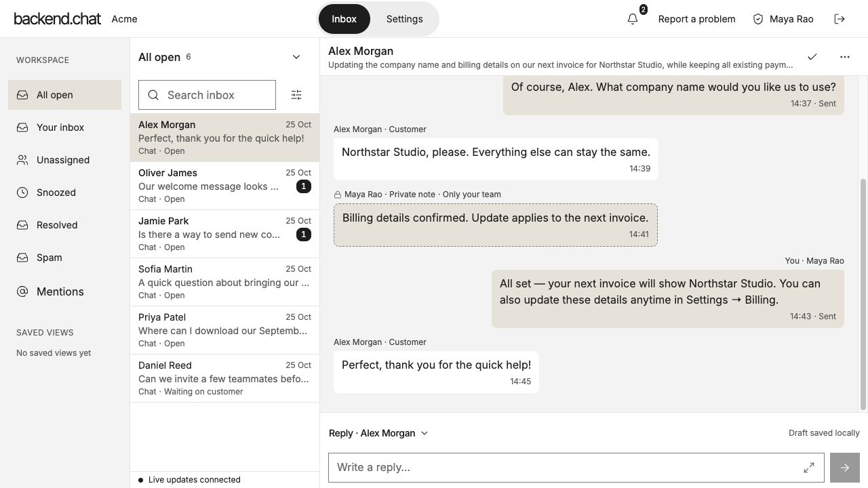
Task: Click the backend.chat logo
Action: coord(58,19)
